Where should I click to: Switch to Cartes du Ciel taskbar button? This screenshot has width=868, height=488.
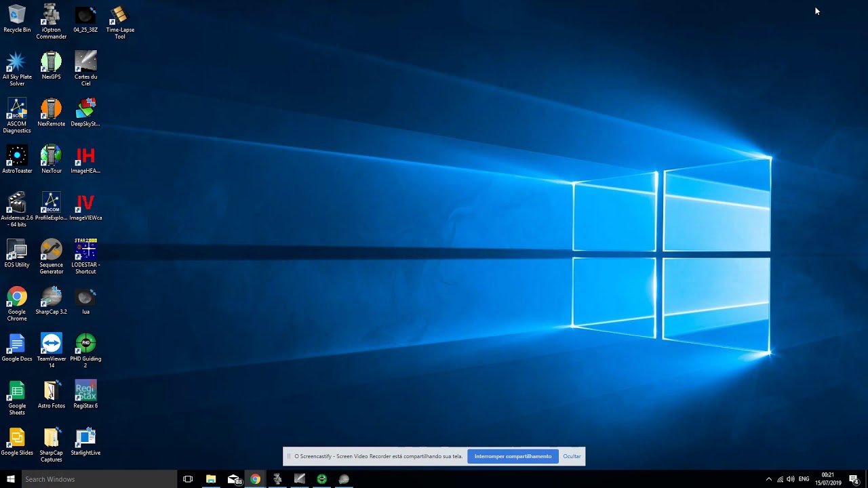tap(300, 479)
